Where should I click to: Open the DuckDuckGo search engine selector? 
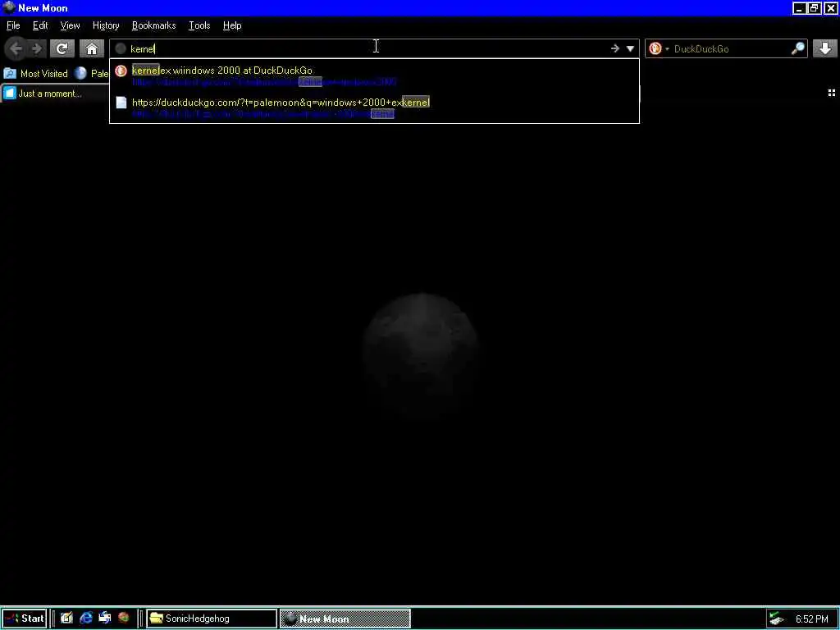(659, 48)
